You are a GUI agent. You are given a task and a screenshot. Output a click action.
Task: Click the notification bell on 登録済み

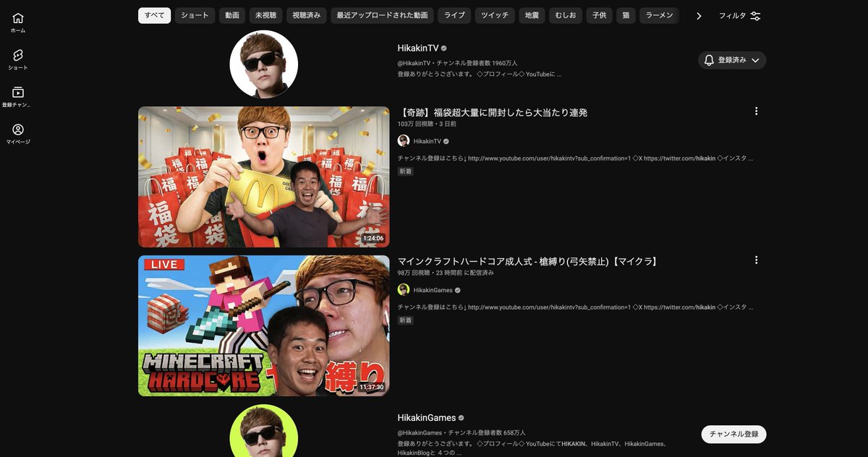(x=708, y=60)
